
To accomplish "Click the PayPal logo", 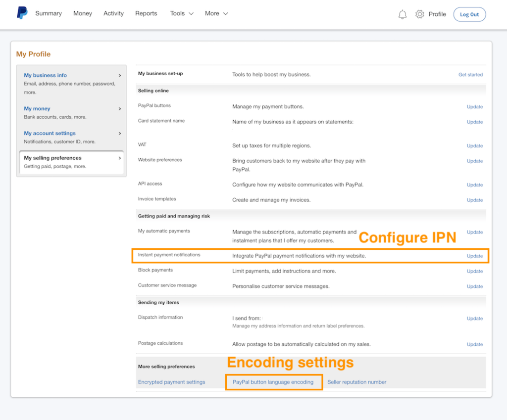I will 21,13.
